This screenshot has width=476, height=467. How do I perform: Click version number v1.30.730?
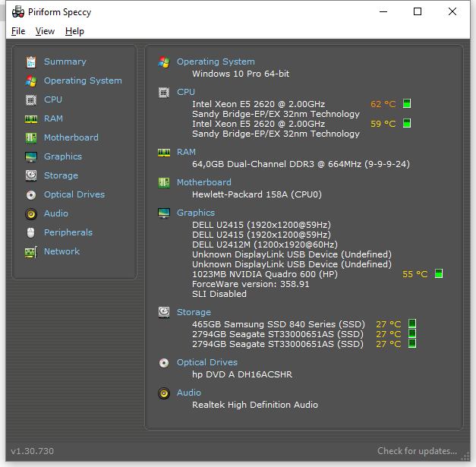click(x=32, y=451)
